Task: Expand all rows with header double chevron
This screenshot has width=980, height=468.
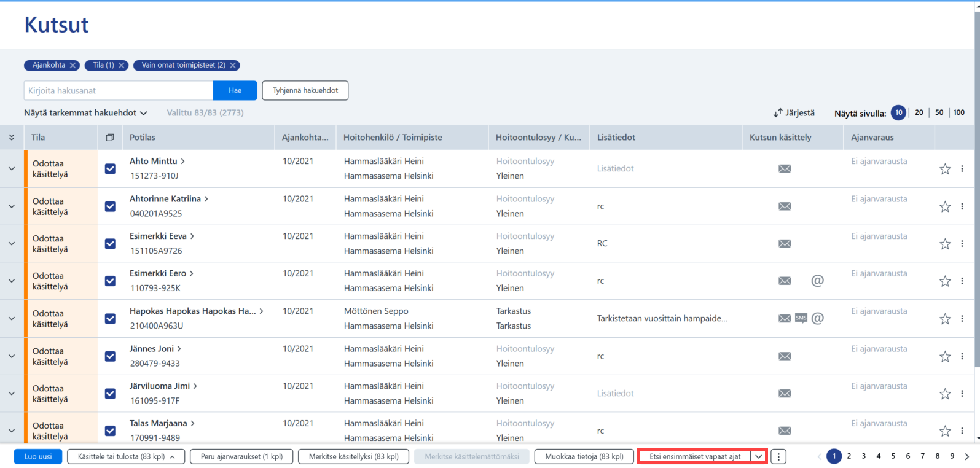Action: (12, 138)
